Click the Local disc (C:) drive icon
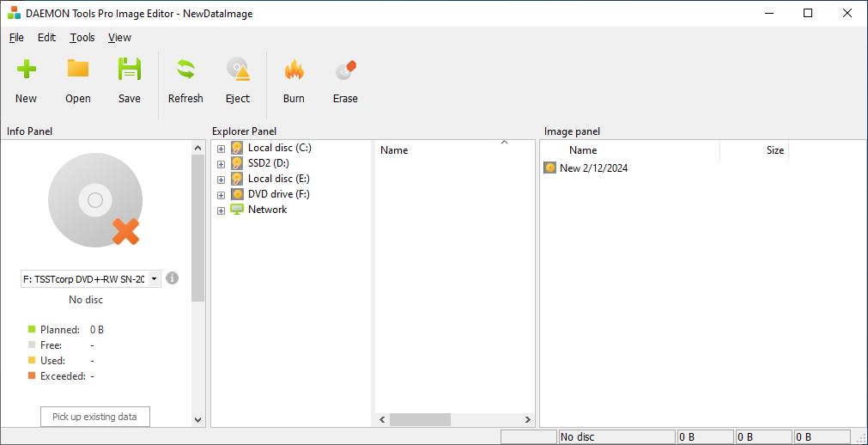 point(237,148)
